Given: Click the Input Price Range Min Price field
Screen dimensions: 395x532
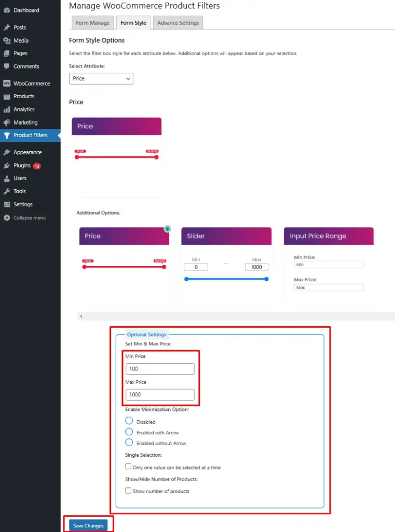Looking at the screenshot, I should pyautogui.click(x=329, y=264).
